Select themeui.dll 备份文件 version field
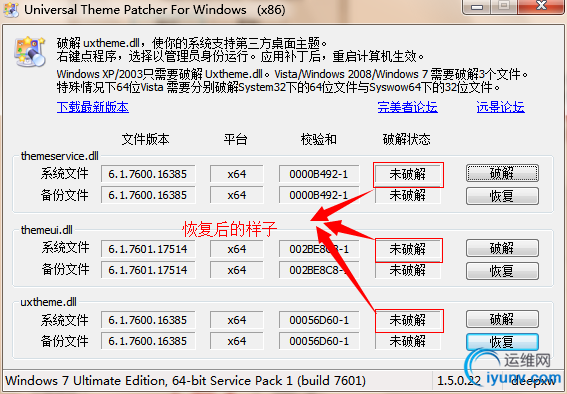 point(148,270)
